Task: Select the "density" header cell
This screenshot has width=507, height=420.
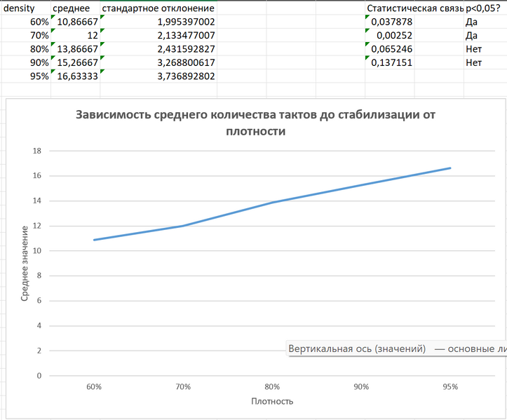Action: [x=20, y=9]
